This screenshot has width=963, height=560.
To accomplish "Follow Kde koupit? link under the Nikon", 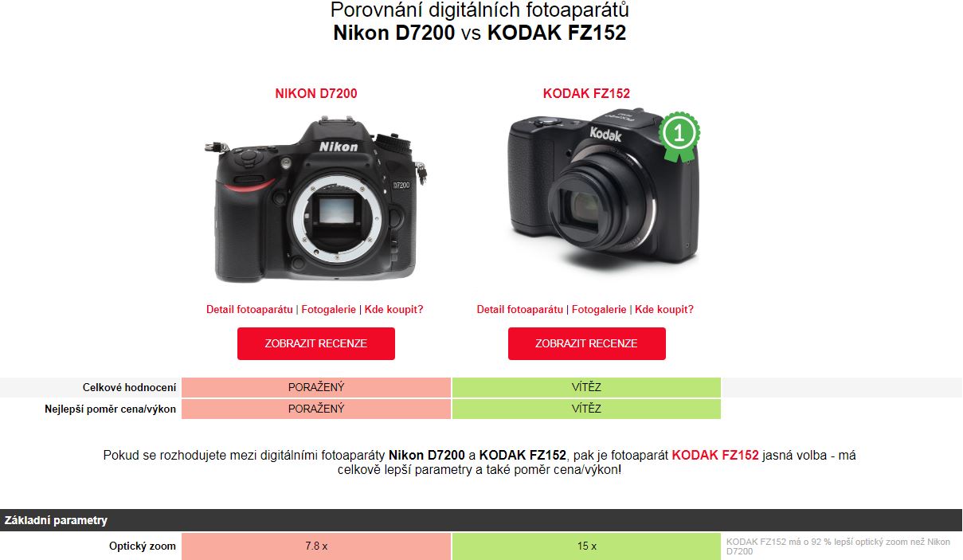I will pyautogui.click(x=393, y=309).
